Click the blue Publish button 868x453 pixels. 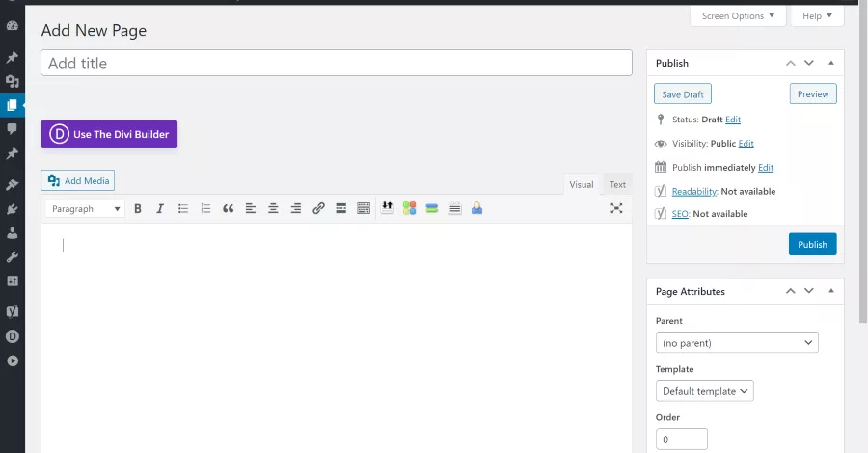[x=812, y=245]
